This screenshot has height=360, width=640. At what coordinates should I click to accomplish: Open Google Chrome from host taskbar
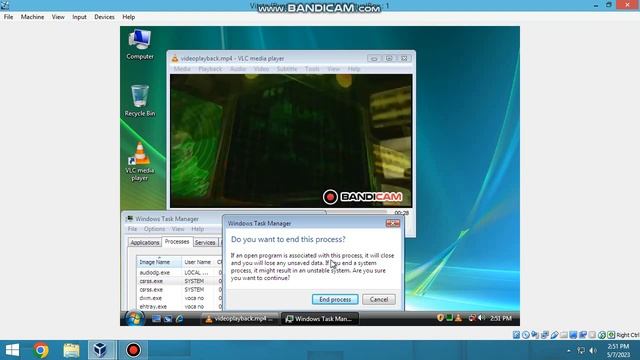41,350
